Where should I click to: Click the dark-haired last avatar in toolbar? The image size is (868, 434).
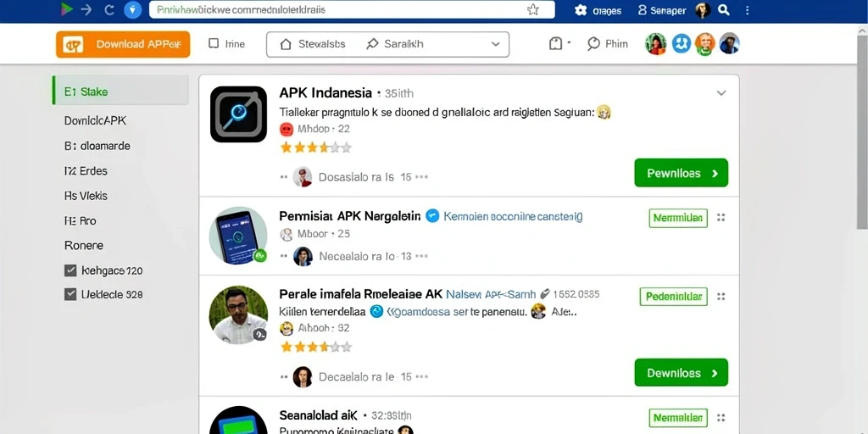pyautogui.click(x=730, y=43)
